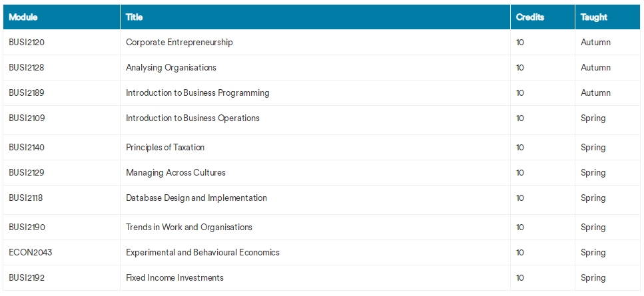Click the Taught column header

pos(594,17)
